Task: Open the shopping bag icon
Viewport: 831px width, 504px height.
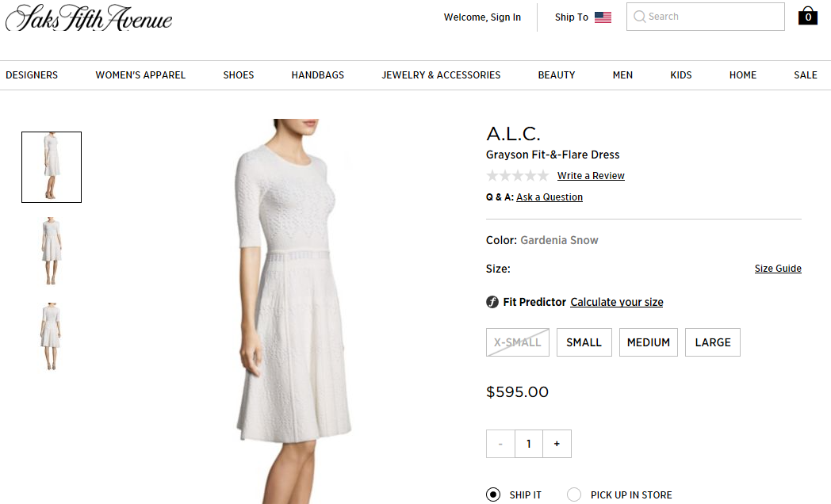Action: click(808, 16)
